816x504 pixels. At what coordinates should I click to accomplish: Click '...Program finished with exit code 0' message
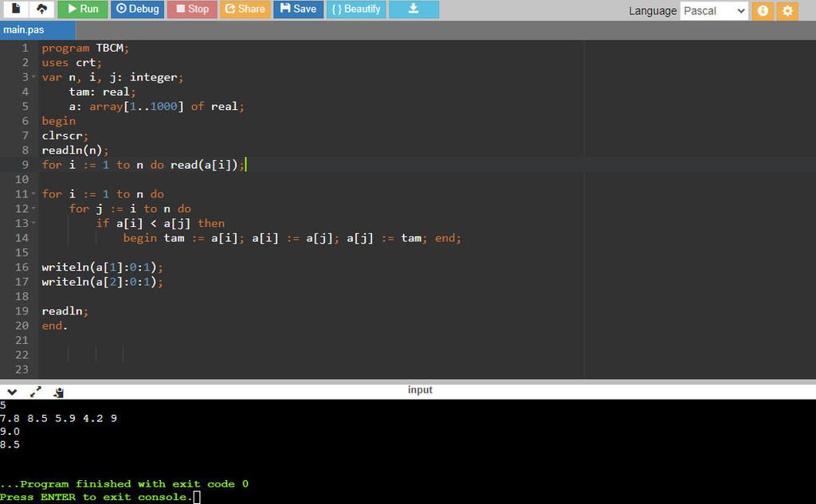tap(124, 484)
